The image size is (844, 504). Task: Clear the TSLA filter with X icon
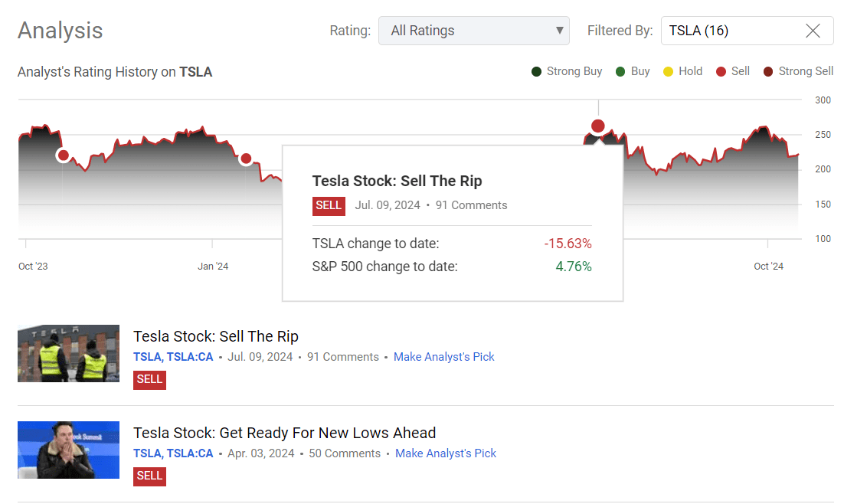coord(813,31)
